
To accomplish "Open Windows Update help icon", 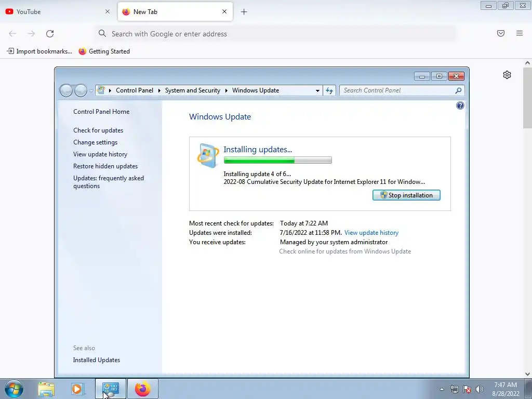I will coord(460,105).
